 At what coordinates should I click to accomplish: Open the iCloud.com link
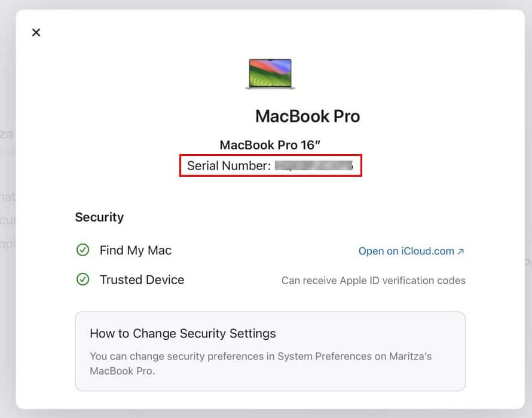click(x=406, y=251)
